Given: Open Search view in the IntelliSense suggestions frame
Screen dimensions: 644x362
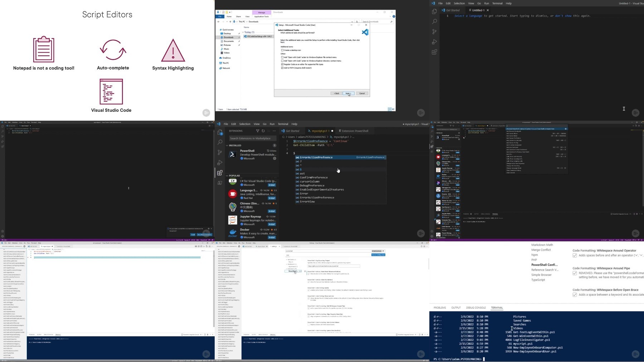Looking at the screenshot, I should pos(220,142).
